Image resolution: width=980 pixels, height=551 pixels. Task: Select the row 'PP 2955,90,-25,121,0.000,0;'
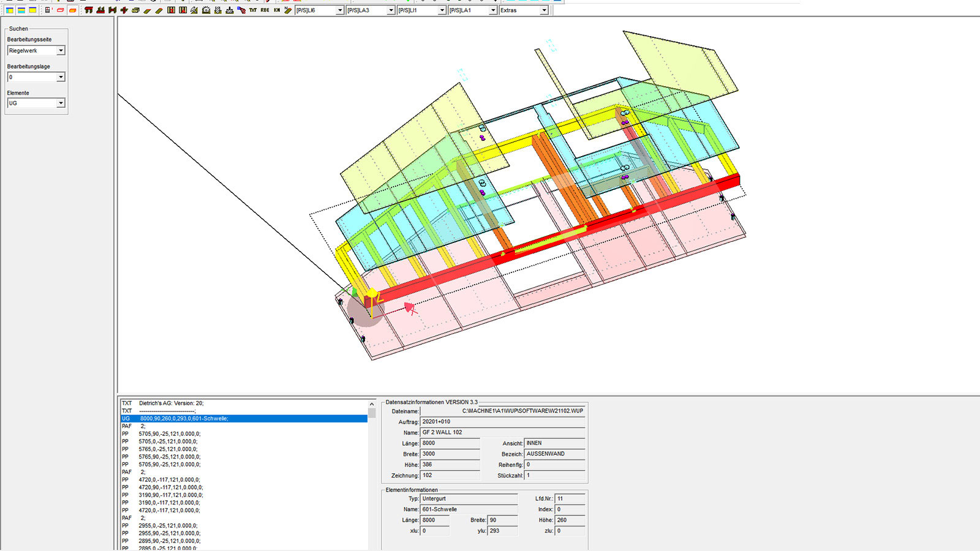(244, 533)
